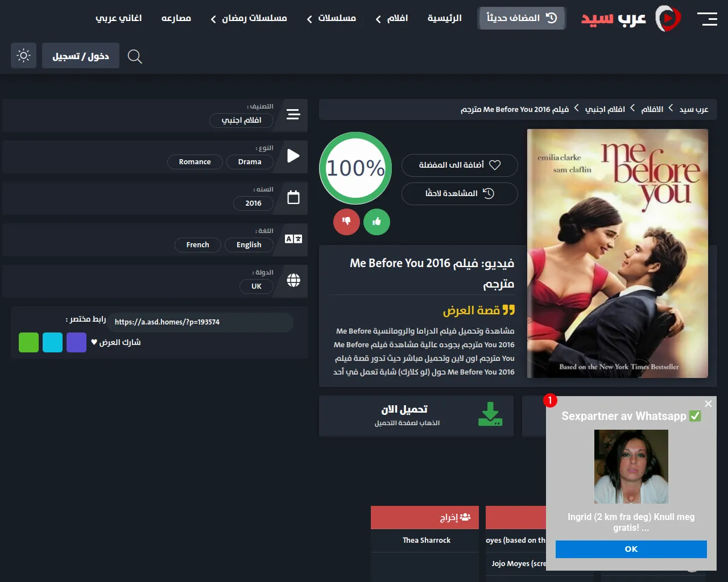Open Jojo Moyes writer link
This screenshot has height=582, width=728.
pyautogui.click(x=519, y=564)
